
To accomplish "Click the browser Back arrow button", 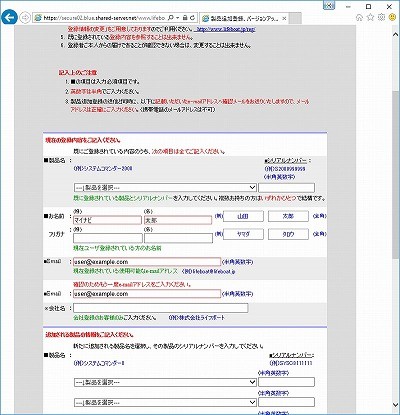I will [x=9, y=17].
